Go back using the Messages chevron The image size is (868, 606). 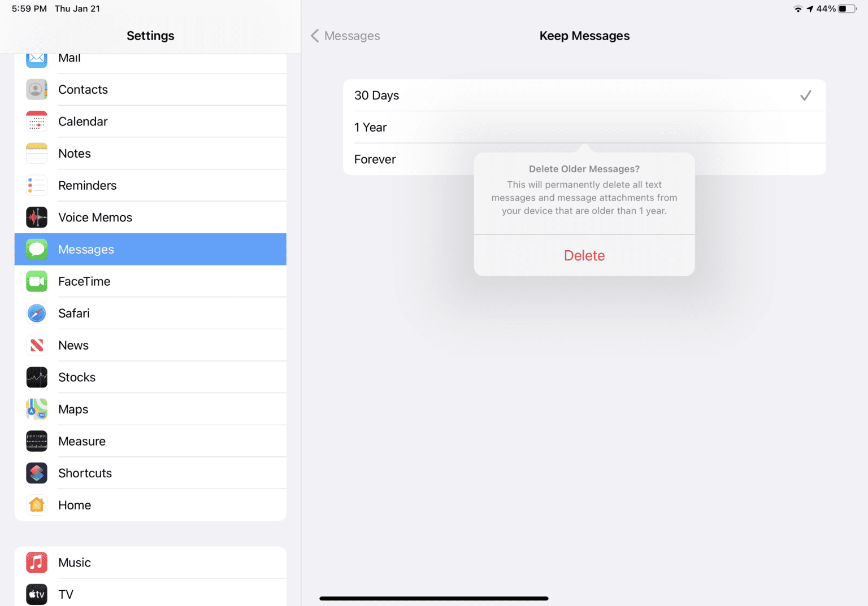(x=345, y=35)
